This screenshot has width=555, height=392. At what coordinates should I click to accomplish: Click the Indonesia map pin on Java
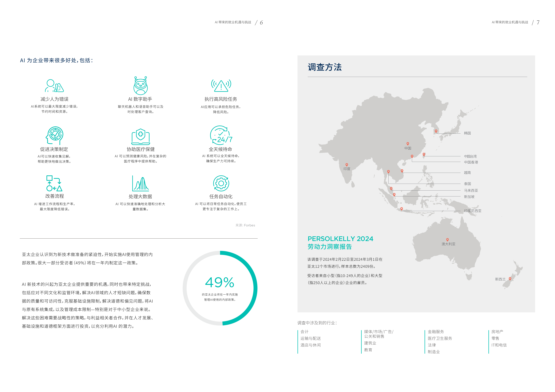pyautogui.click(x=402, y=209)
